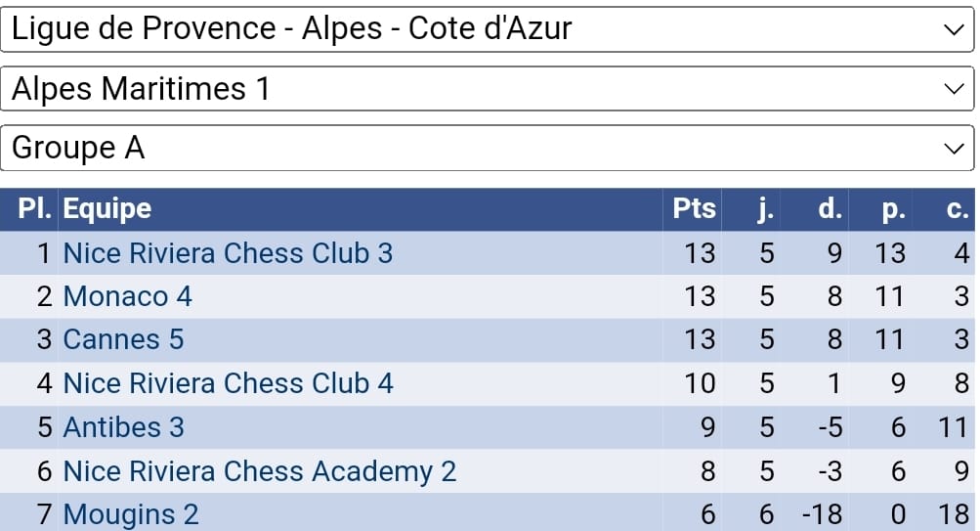The image size is (980, 531).
Task: Open Nice Riviera Chess Club 4 link
Action: click(x=228, y=383)
